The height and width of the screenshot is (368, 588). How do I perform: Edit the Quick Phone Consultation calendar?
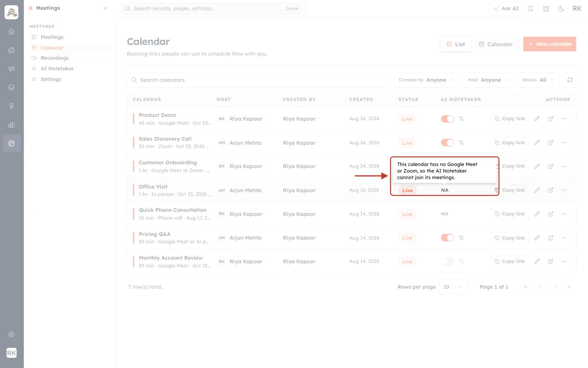pos(537,214)
